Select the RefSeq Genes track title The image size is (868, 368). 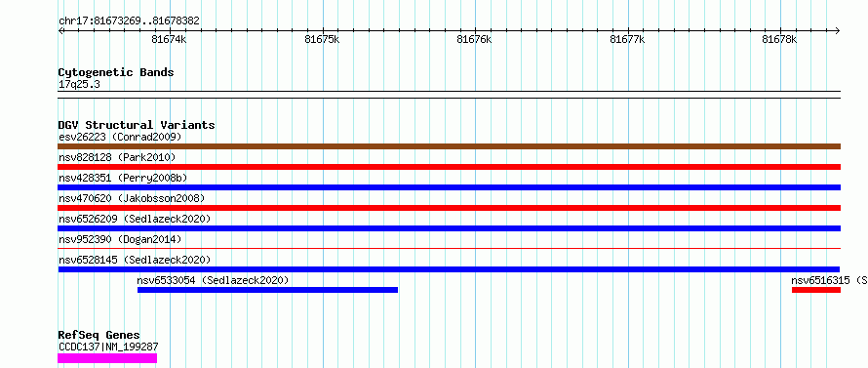[99, 336]
